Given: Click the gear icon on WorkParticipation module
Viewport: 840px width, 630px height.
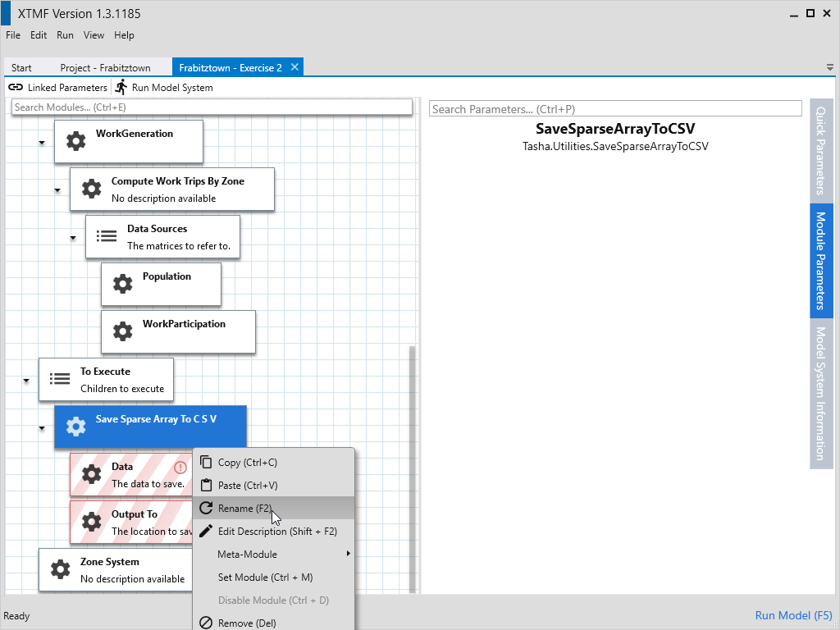Looking at the screenshot, I should click(122, 331).
